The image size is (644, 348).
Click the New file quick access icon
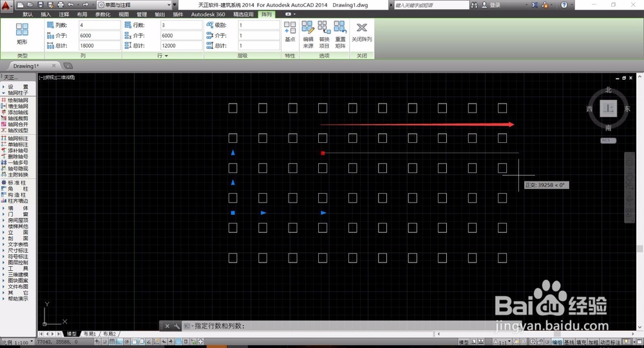click(x=21, y=5)
